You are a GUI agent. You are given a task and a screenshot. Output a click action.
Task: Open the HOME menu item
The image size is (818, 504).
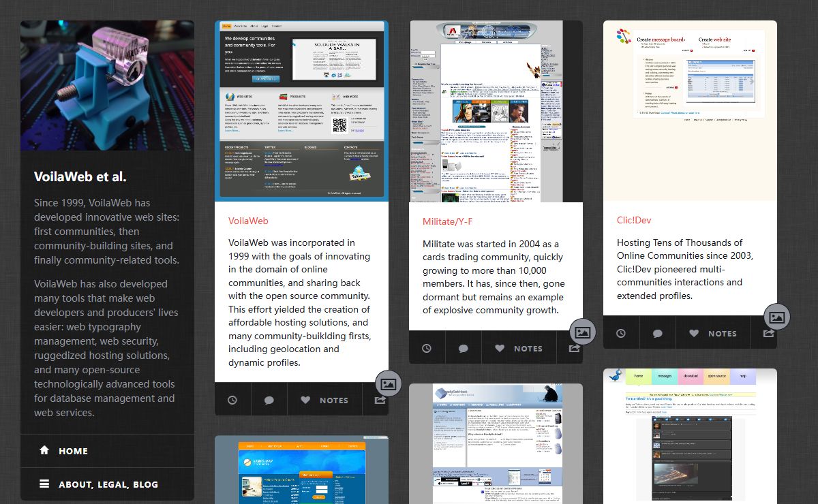107,451
